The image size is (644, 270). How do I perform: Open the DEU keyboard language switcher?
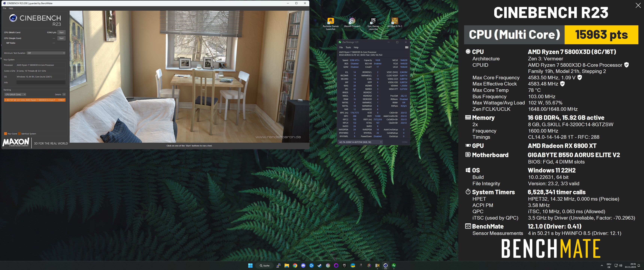609,265
